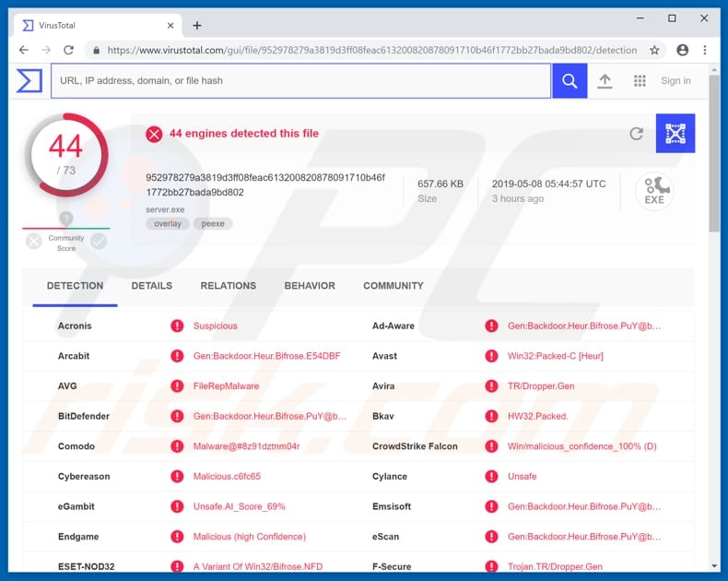Click the site lock icon
The height and width of the screenshot is (581, 728).
pyautogui.click(x=96, y=50)
